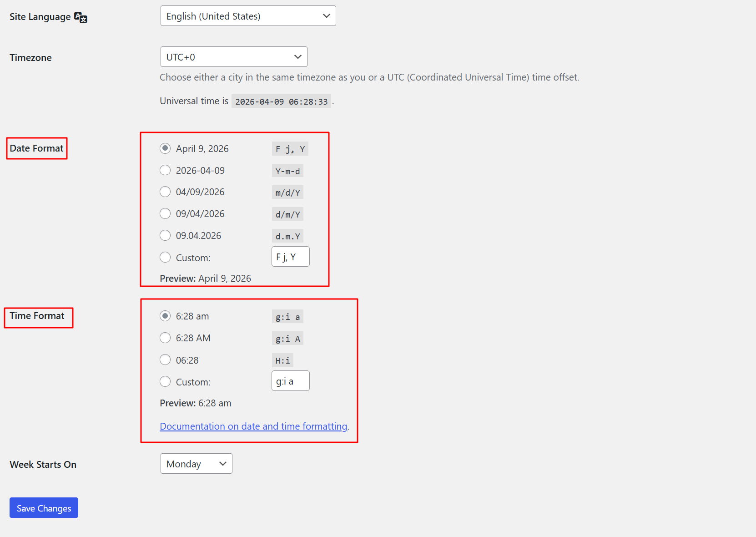Click the translation icon beside Site Language

81,17
